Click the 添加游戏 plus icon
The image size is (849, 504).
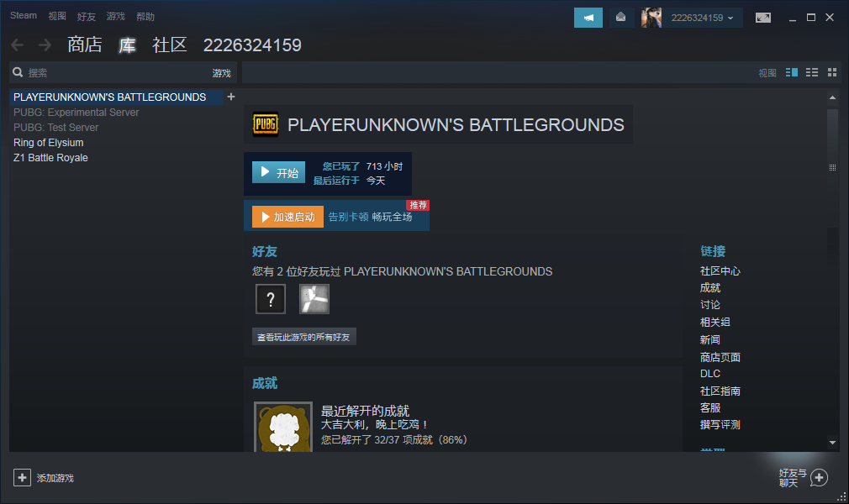(x=22, y=477)
